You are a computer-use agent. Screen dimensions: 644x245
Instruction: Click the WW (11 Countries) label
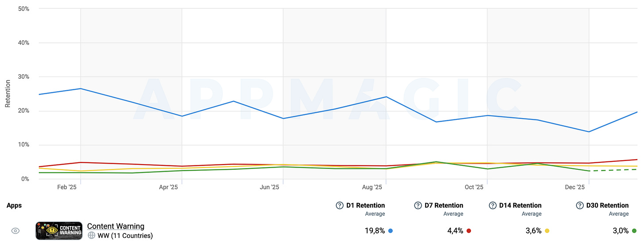coord(125,235)
